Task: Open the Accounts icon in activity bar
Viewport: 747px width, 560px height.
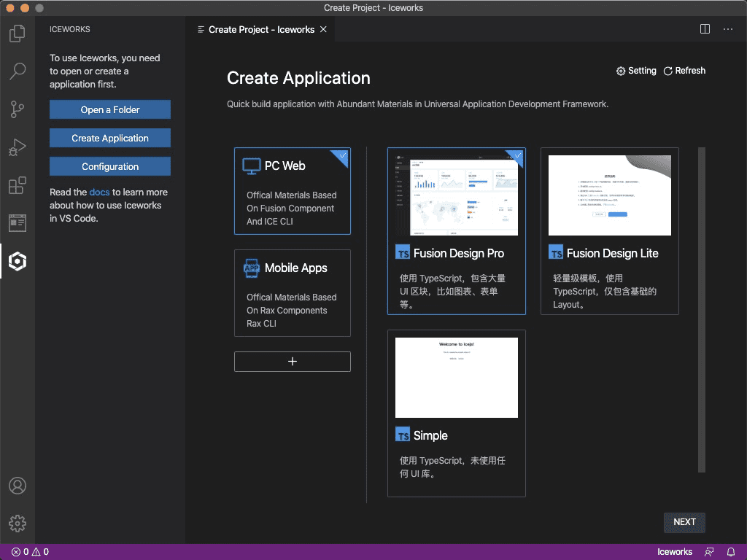Action: (x=18, y=486)
